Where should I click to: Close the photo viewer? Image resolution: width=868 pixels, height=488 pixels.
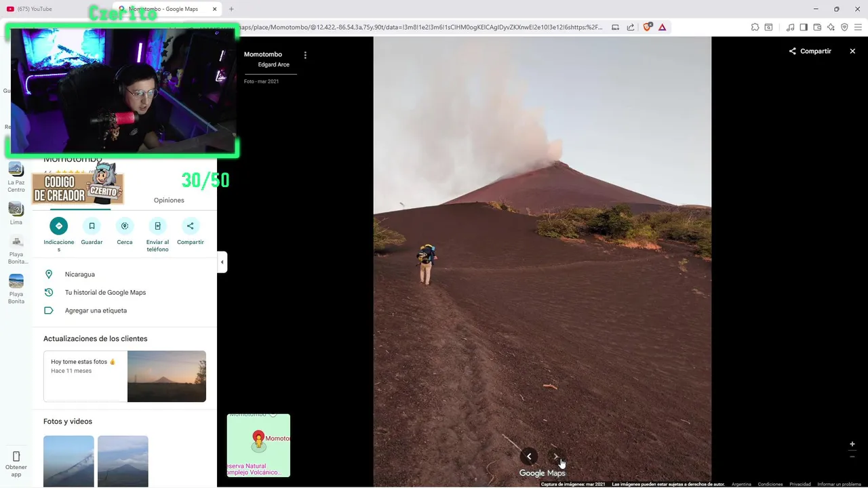(852, 51)
